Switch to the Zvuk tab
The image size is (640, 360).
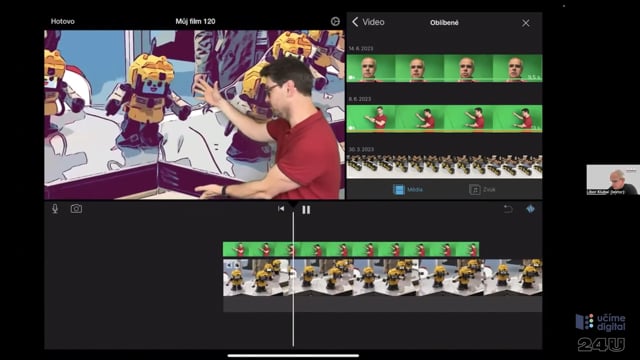482,189
